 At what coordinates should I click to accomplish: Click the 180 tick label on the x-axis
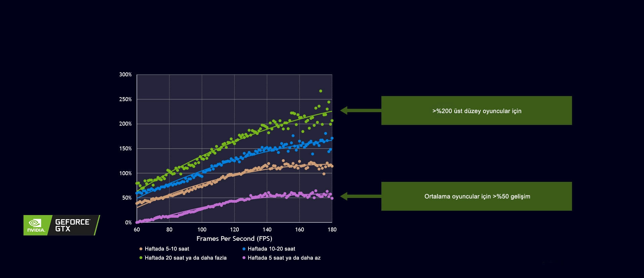click(332, 230)
